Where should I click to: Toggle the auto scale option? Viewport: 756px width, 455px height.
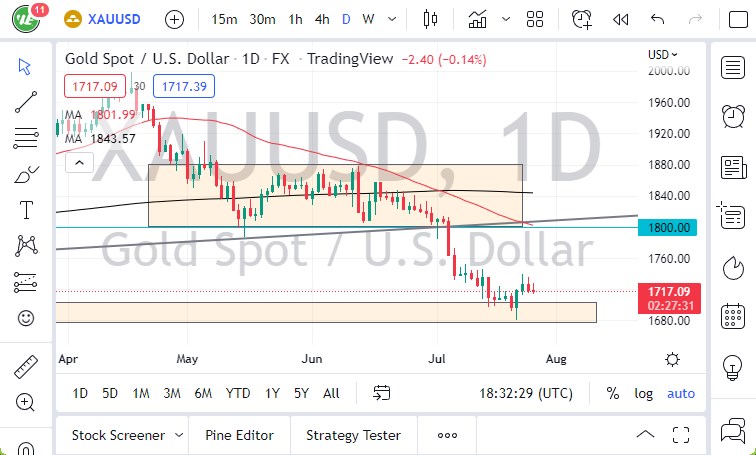click(681, 393)
